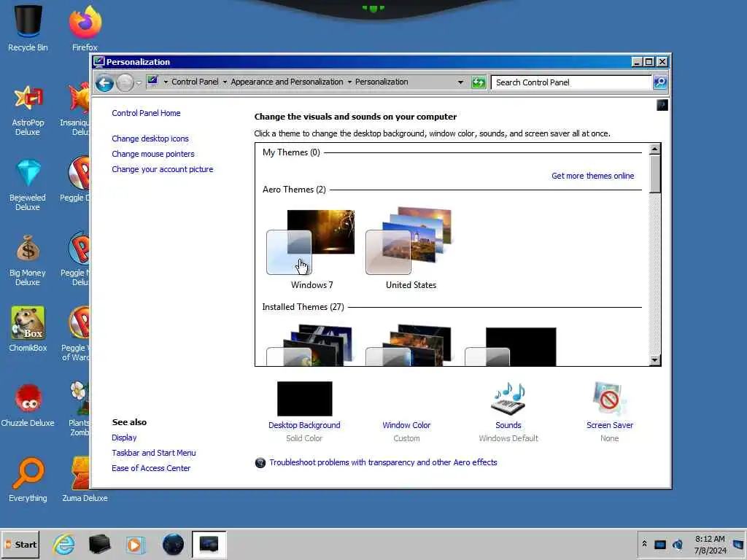Open the Recycle Bin desktop icon
The width and height of the screenshot is (747, 560).
28,28
